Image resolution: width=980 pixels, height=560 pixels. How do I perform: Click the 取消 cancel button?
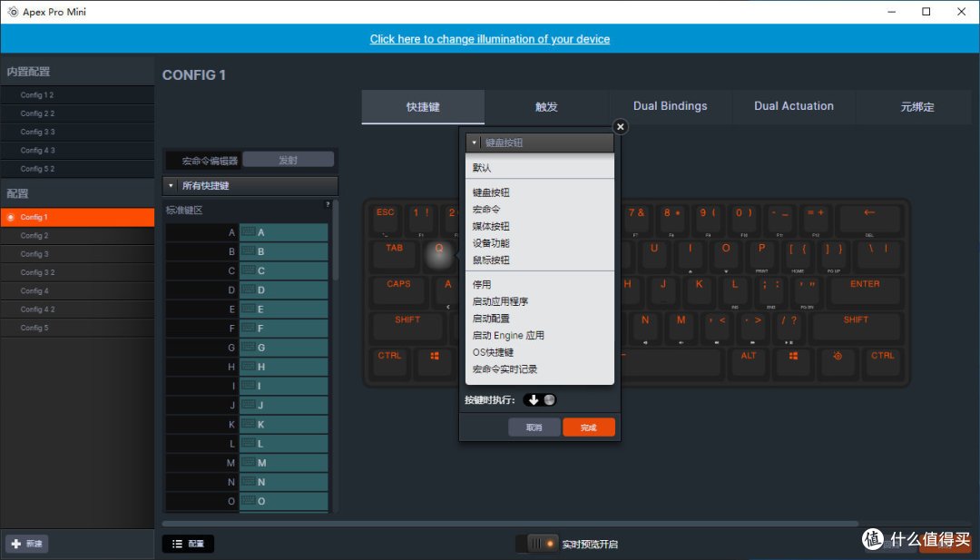pos(534,427)
